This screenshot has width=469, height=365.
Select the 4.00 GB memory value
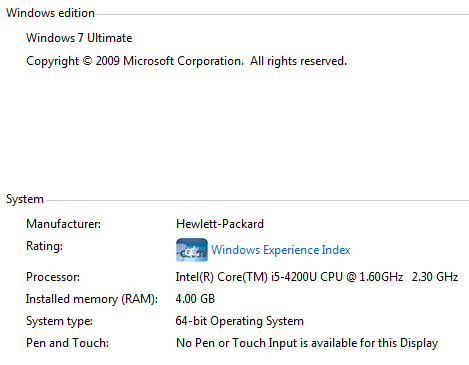coord(195,299)
